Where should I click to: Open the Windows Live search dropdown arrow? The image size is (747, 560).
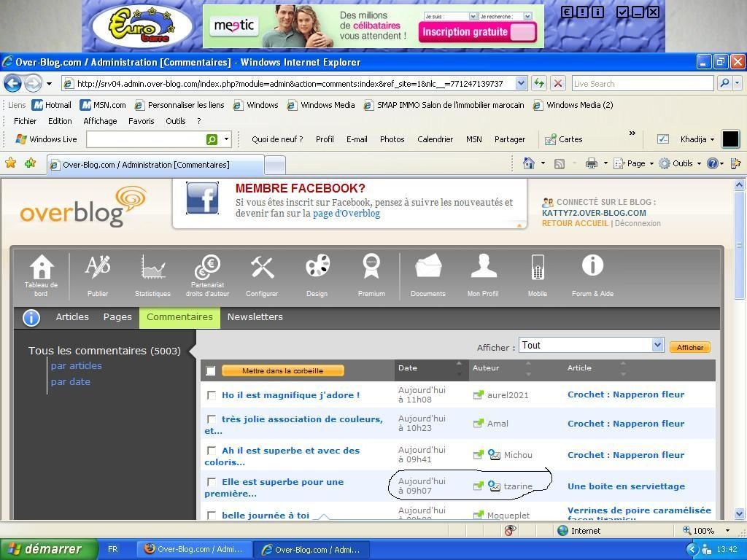click(226, 139)
